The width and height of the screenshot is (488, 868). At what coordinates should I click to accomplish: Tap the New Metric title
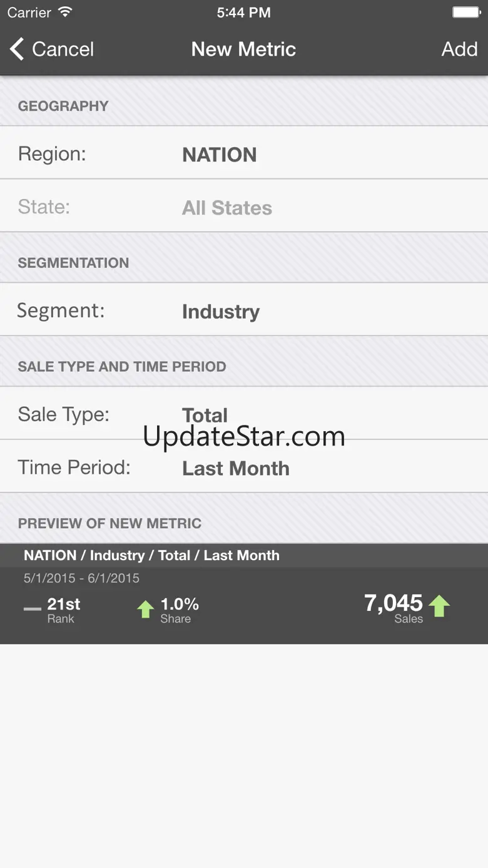click(x=243, y=49)
